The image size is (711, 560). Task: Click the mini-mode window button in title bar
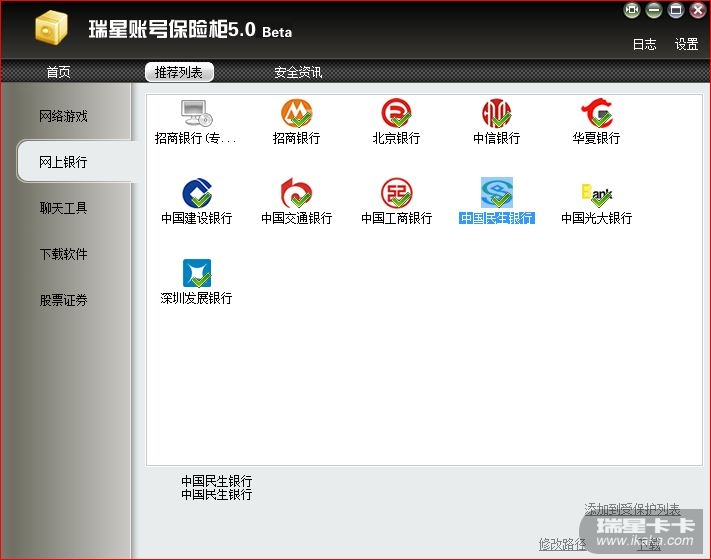(x=632, y=10)
